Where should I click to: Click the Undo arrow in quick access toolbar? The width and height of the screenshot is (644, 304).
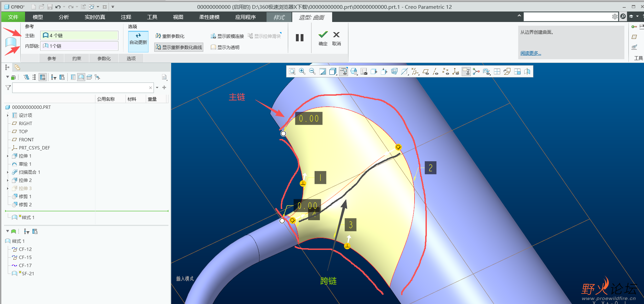click(x=58, y=7)
